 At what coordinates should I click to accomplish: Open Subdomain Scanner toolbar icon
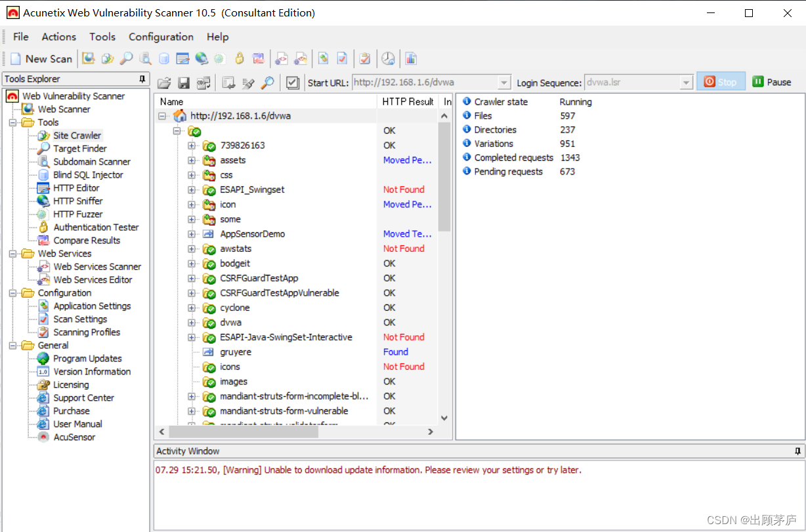tap(145, 58)
